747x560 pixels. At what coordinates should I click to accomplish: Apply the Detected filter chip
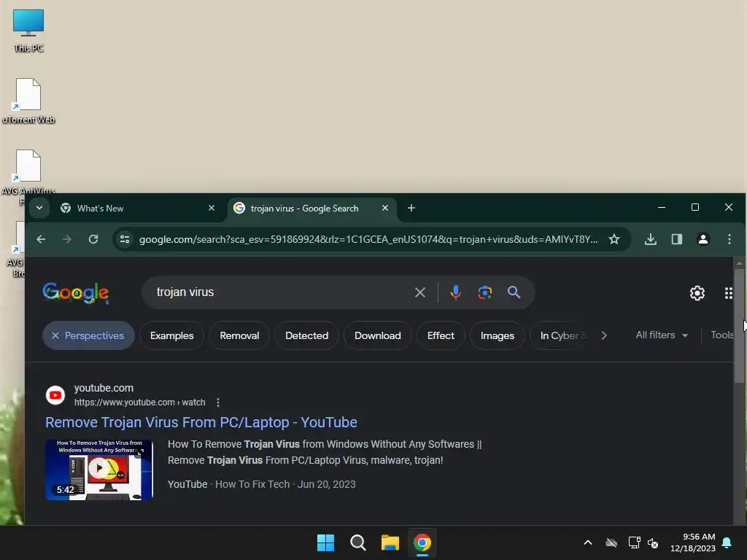tap(306, 335)
